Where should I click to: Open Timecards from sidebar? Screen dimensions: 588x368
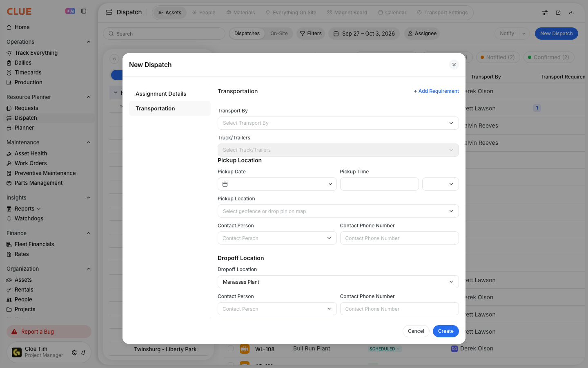pyautogui.click(x=28, y=72)
